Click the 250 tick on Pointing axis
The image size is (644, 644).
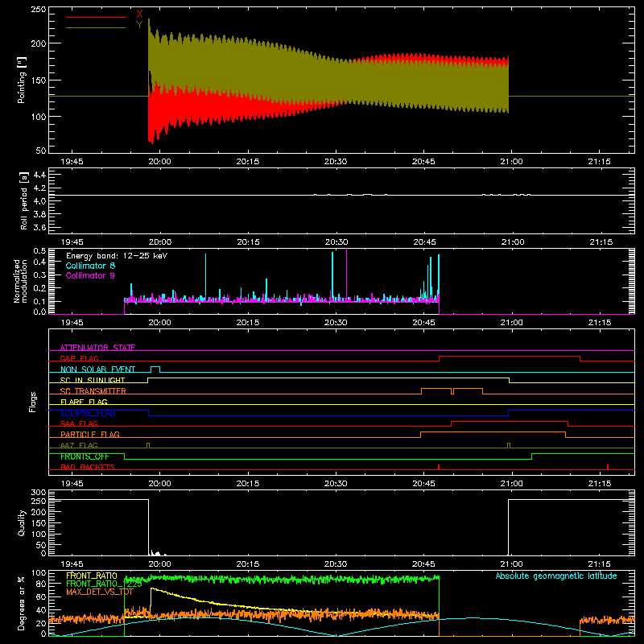39,10
